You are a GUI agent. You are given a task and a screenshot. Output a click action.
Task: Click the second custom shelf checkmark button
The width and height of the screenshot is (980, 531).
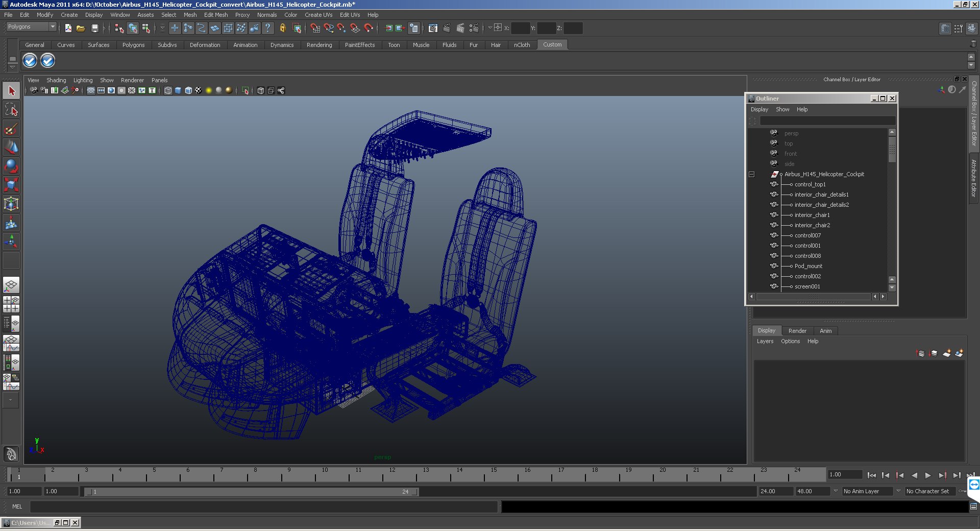tap(47, 61)
